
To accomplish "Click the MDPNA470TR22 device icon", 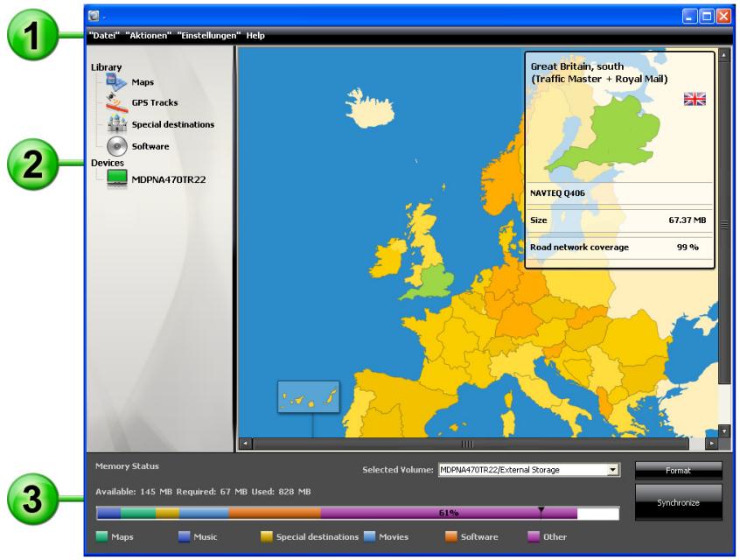I will [x=116, y=179].
